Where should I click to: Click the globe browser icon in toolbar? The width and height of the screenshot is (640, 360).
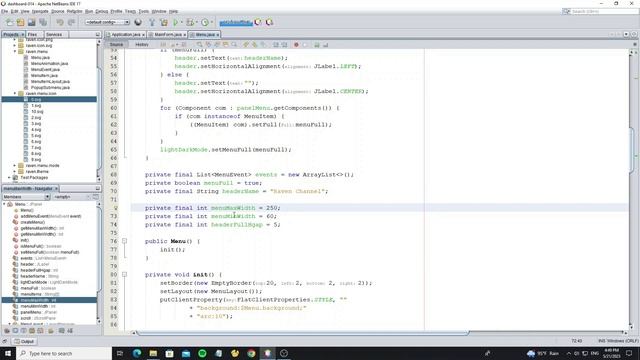tap(138, 22)
